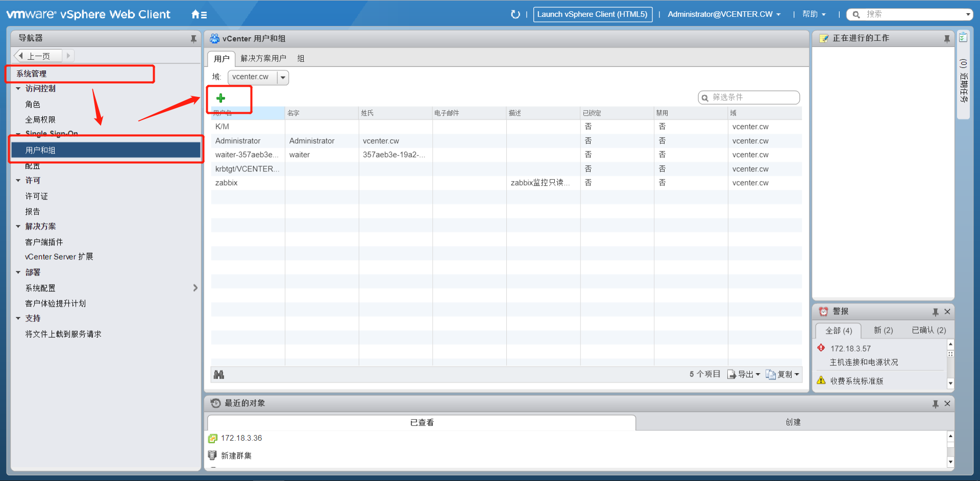Screen dimensions: 980x481
Task: Close the Recent Objects panel
Action: coord(947,403)
